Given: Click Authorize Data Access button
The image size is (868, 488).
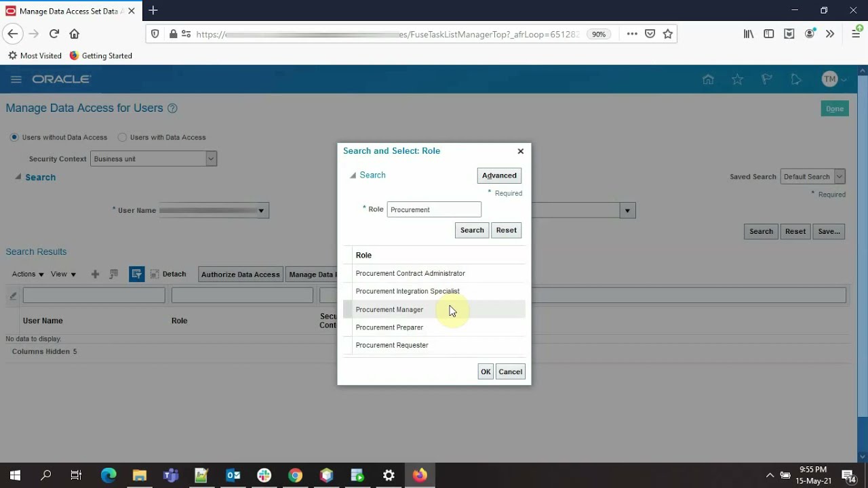Looking at the screenshot, I should point(240,274).
